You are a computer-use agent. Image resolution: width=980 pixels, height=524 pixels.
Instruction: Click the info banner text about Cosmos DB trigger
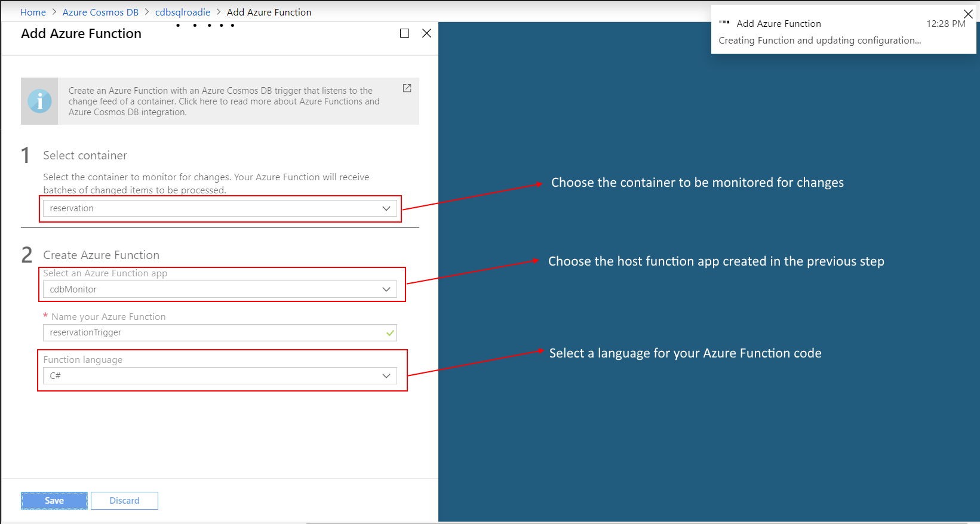pyautogui.click(x=224, y=101)
